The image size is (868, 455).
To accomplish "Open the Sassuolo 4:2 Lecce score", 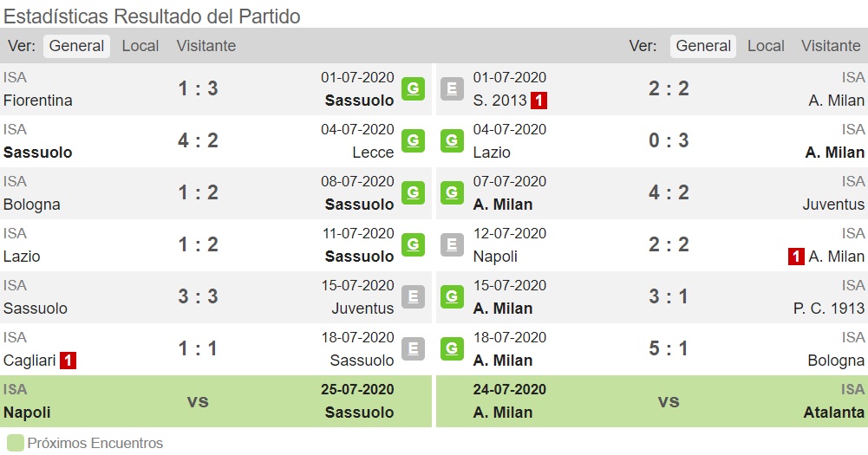I will coord(198,140).
